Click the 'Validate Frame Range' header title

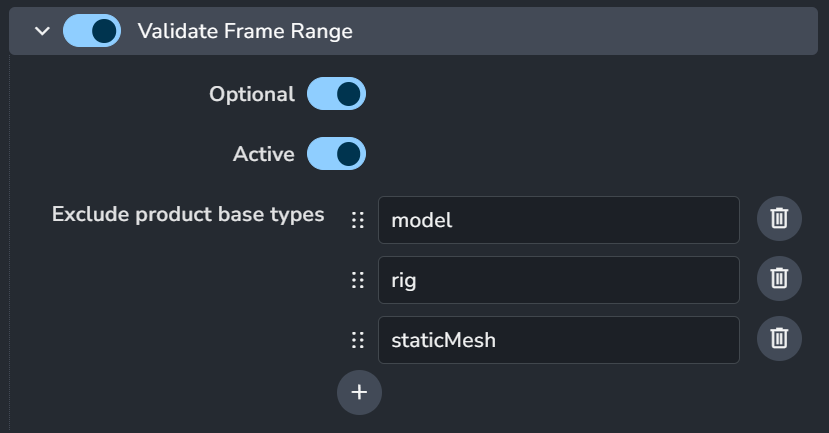click(245, 31)
